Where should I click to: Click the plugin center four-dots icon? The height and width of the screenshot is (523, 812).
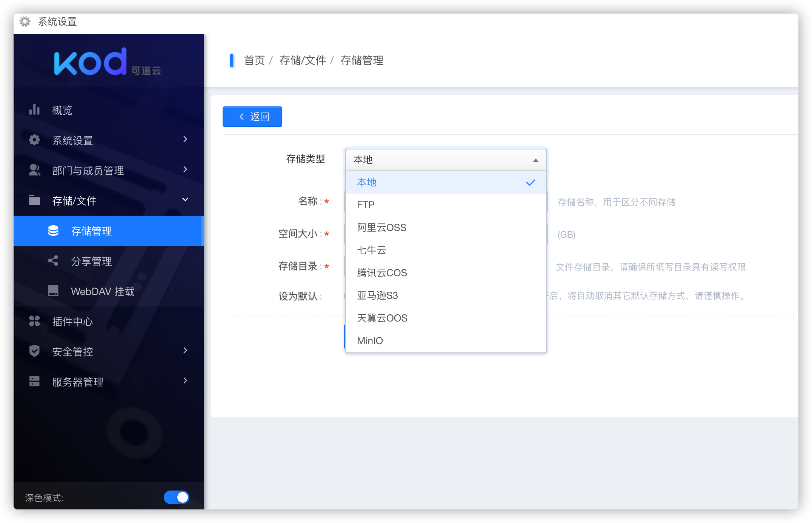point(34,321)
